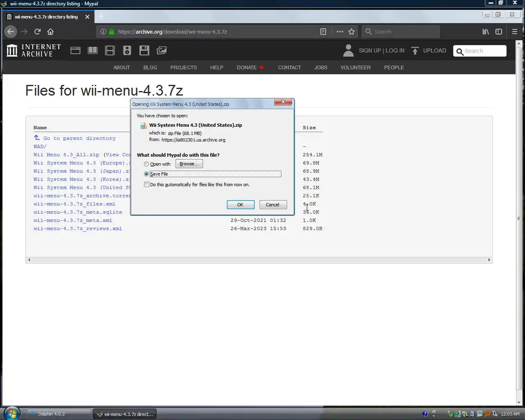The height and width of the screenshot is (420, 525).
Task: Open wii-menu-4.3.7z_reviews.xml link
Action: click(x=78, y=228)
